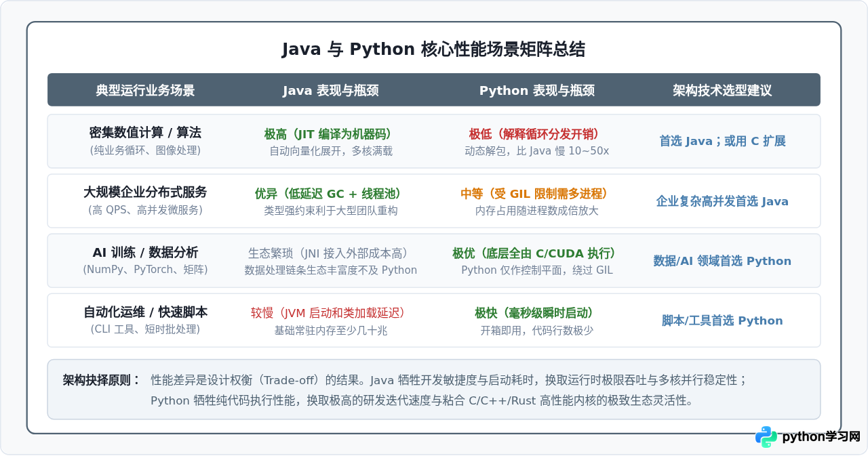Click "(NumPy、PyTorch、矩阵)" subtitle

tap(145, 270)
